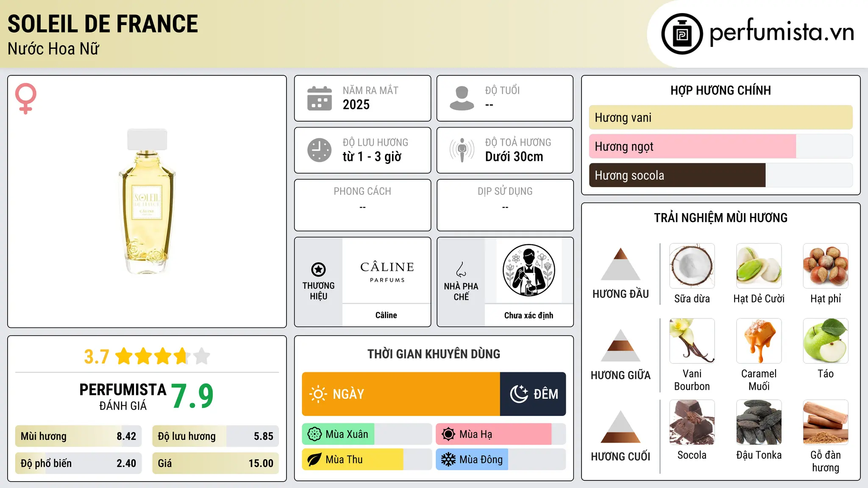Open the Caramel Muối note image

tap(759, 341)
